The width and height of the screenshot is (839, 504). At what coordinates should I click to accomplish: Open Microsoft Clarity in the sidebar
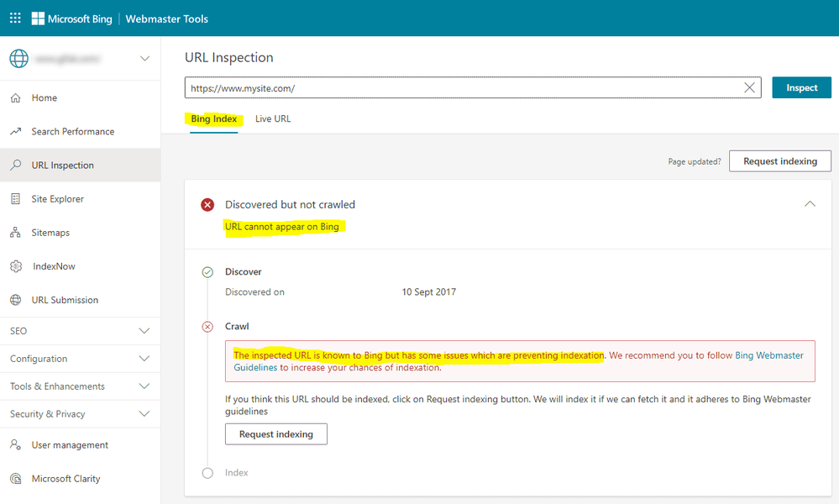(81, 478)
